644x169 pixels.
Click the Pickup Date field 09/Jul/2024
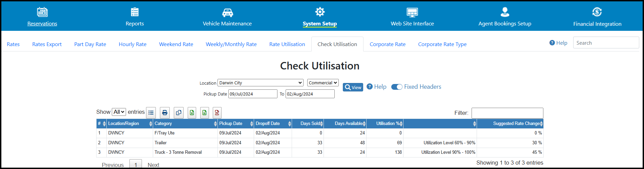[x=253, y=94]
